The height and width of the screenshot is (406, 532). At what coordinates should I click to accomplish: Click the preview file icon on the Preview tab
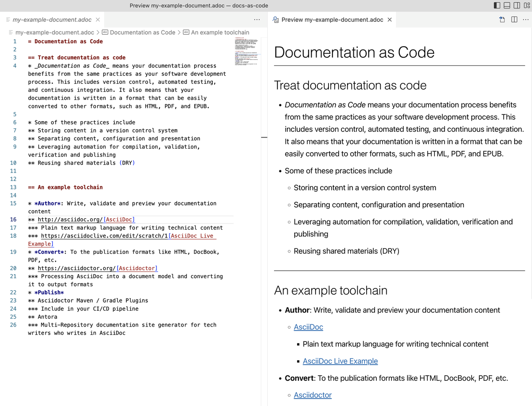click(276, 20)
